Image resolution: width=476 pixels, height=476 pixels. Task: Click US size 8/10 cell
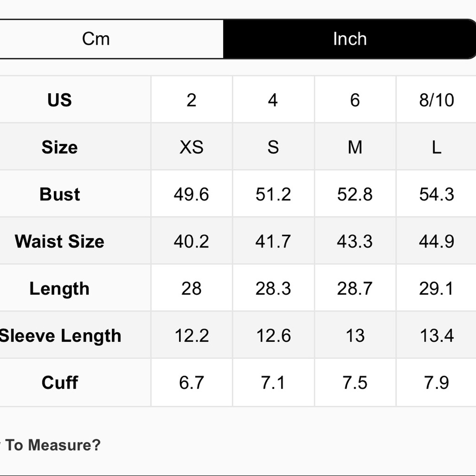pos(436,100)
